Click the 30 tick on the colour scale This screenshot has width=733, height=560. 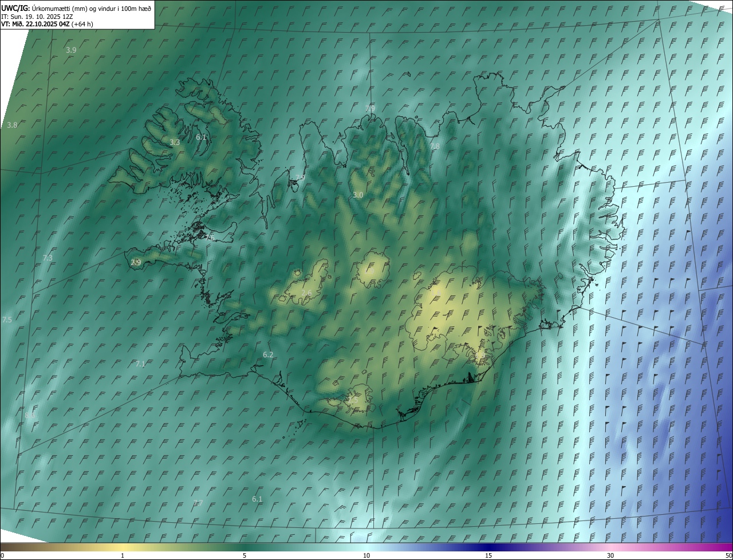[610, 556]
